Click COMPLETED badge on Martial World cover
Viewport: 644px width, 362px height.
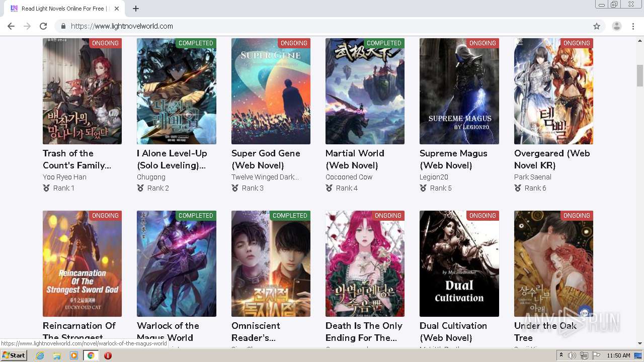click(x=384, y=43)
